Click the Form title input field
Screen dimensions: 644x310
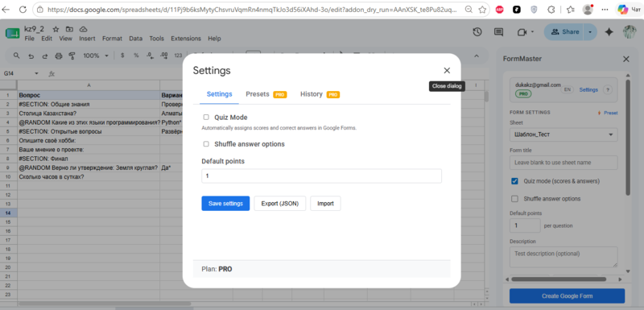563,163
